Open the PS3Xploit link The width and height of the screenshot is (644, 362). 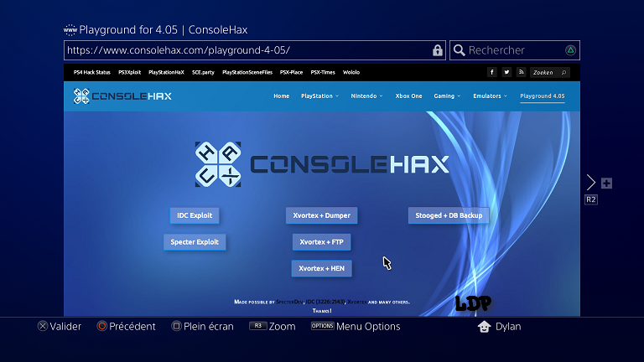tap(129, 72)
